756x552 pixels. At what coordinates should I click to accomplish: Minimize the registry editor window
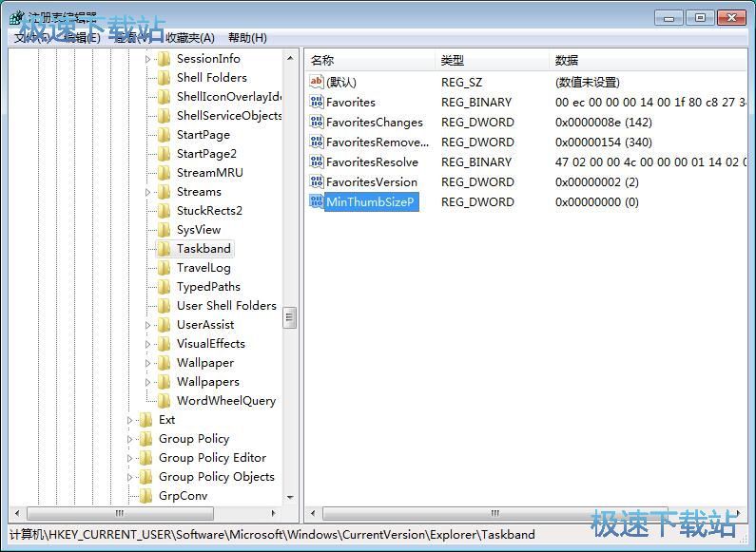point(669,18)
